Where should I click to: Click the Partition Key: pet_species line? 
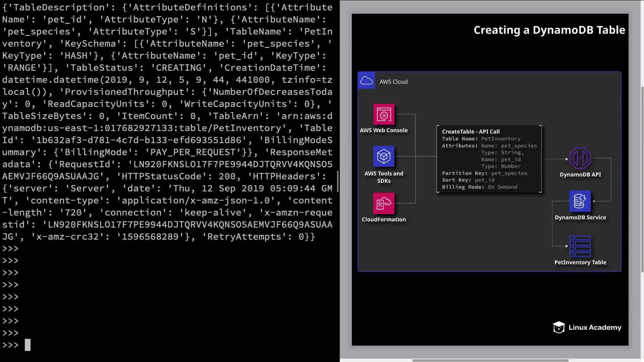coord(484,173)
